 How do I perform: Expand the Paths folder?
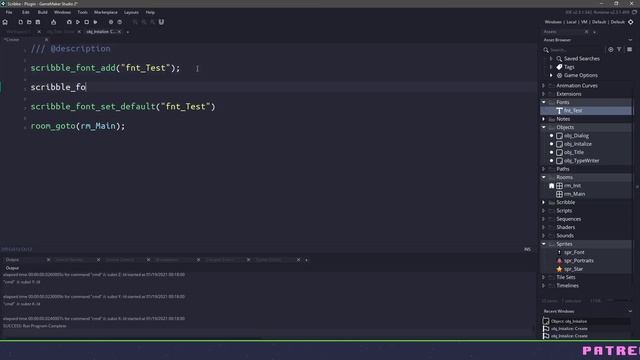coord(544,169)
